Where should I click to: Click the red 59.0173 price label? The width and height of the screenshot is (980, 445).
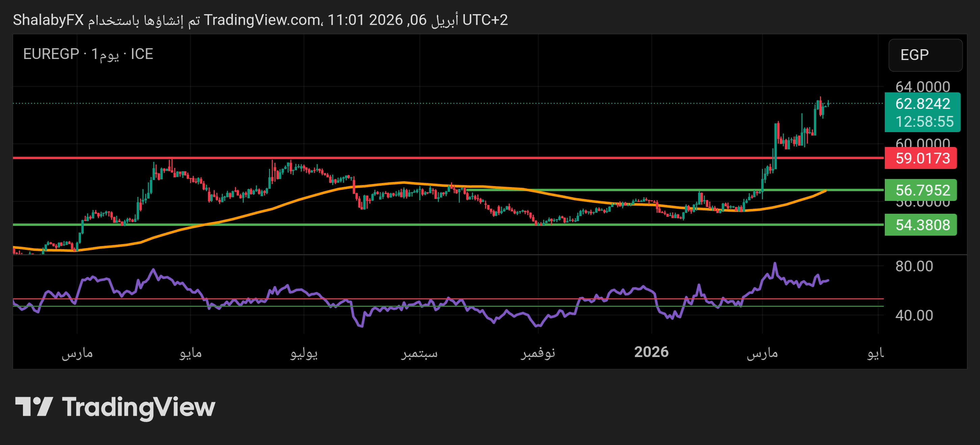(x=921, y=158)
